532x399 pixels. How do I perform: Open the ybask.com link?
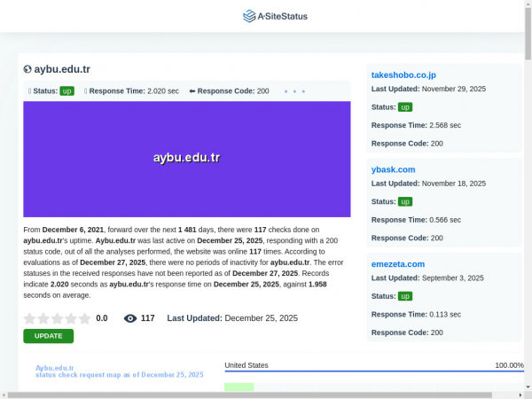tap(393, 169)
